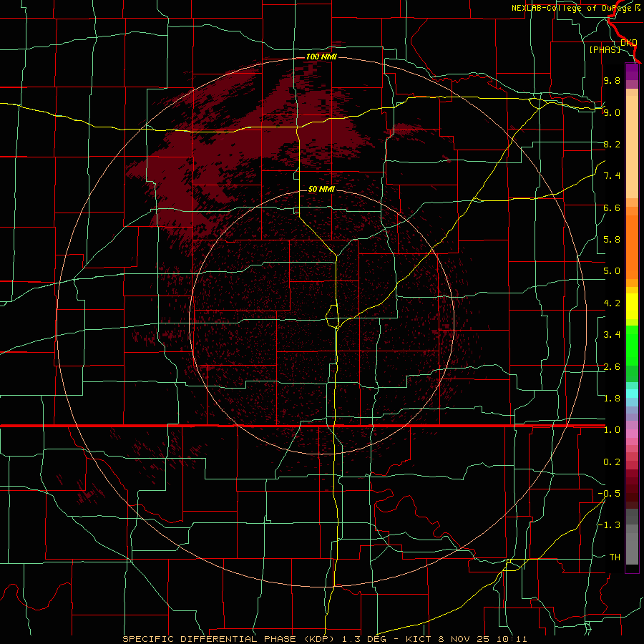This screenshot has height=644, width=644.
Task: Click the 100 NMI range ring label
Action: [x=321, y=57]
